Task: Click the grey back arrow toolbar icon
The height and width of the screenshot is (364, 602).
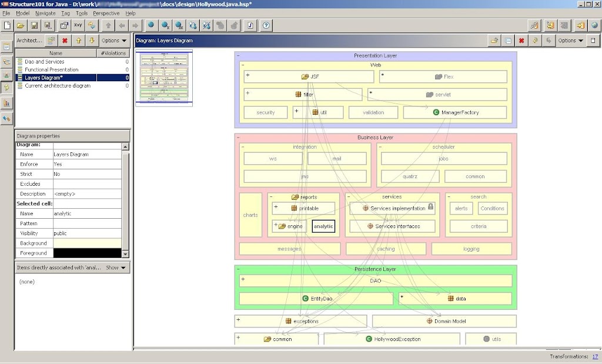Action: (122, 25)
